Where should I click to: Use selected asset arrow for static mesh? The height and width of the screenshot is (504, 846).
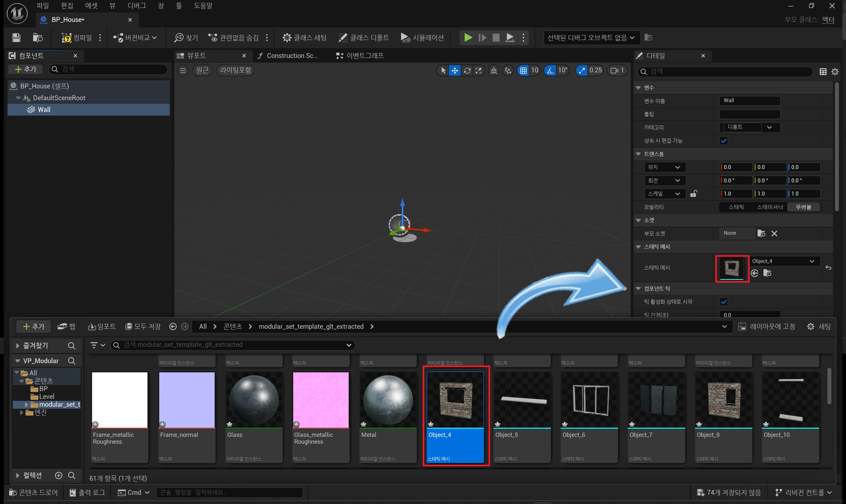[x=755, y=273]
